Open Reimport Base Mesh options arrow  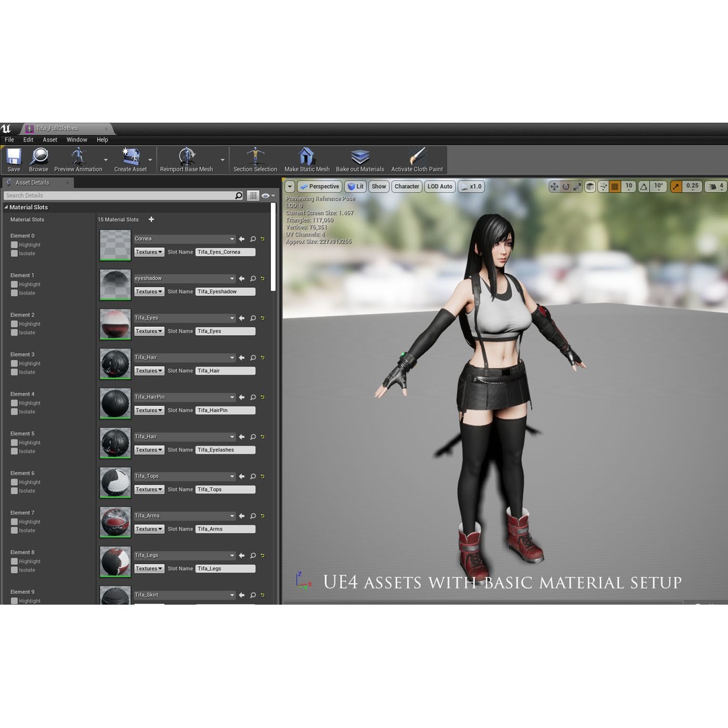[222, 160]
